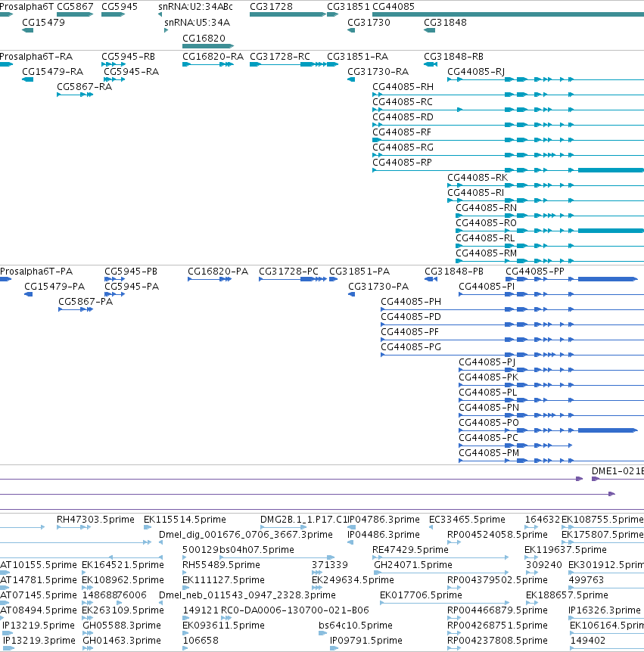
Task: Select the DME1-021 feature label
Action: pos(618,471)
